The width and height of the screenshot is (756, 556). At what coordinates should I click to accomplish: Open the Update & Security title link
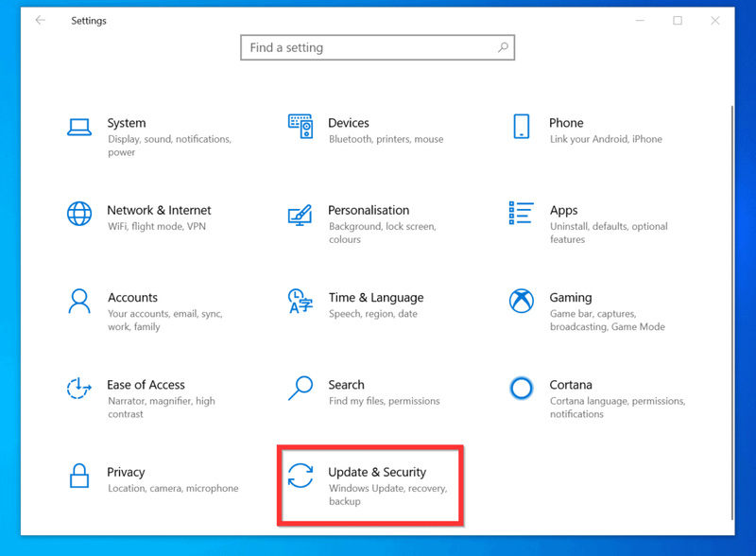point(377,472)
